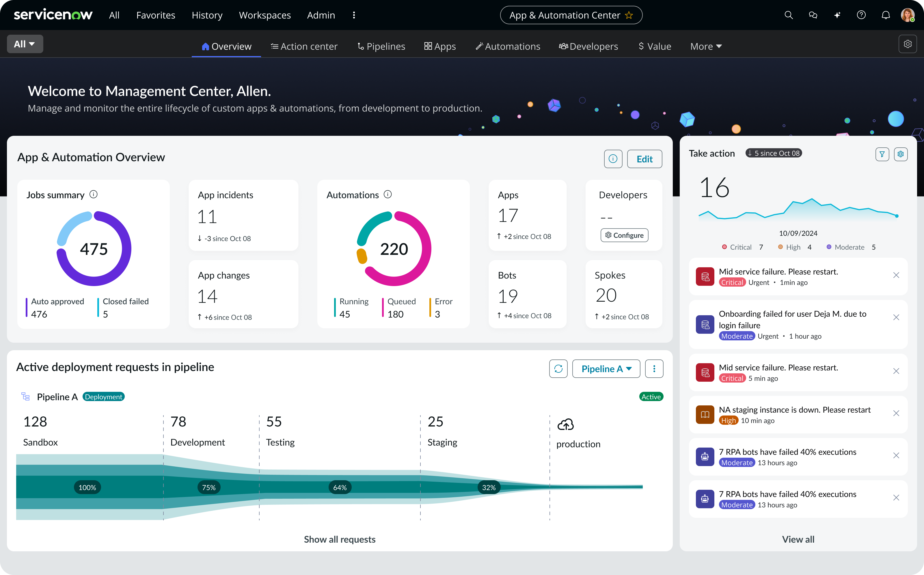
Task: Click View all in Take action
Action: point(798,539)
